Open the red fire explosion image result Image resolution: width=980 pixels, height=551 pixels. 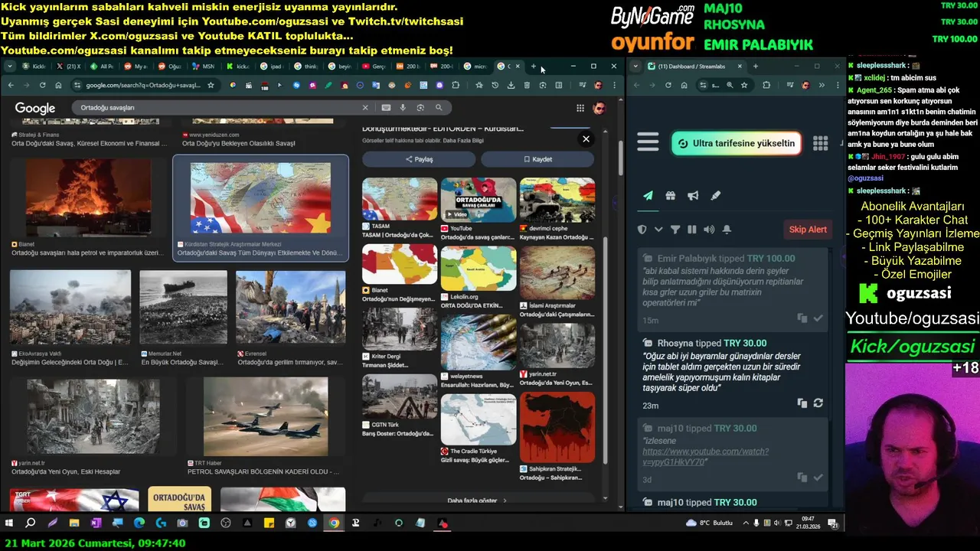pyautogui.click(x=88, y=198)
